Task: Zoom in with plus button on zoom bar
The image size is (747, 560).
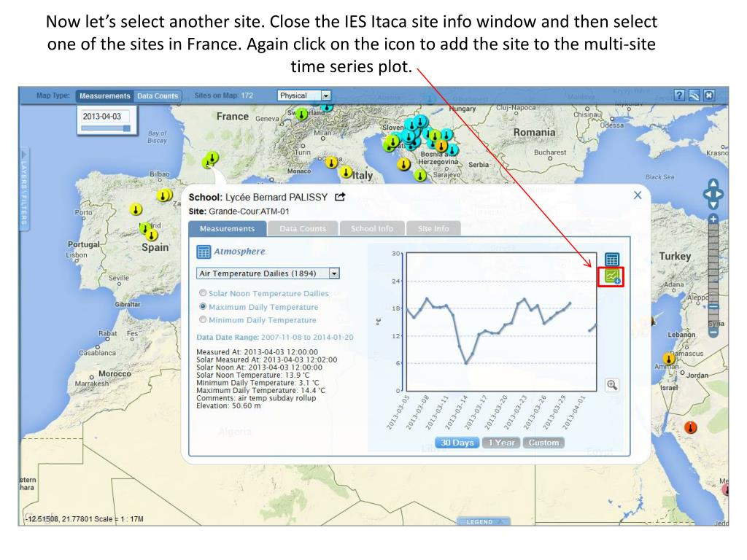Action: click(713, 219)
